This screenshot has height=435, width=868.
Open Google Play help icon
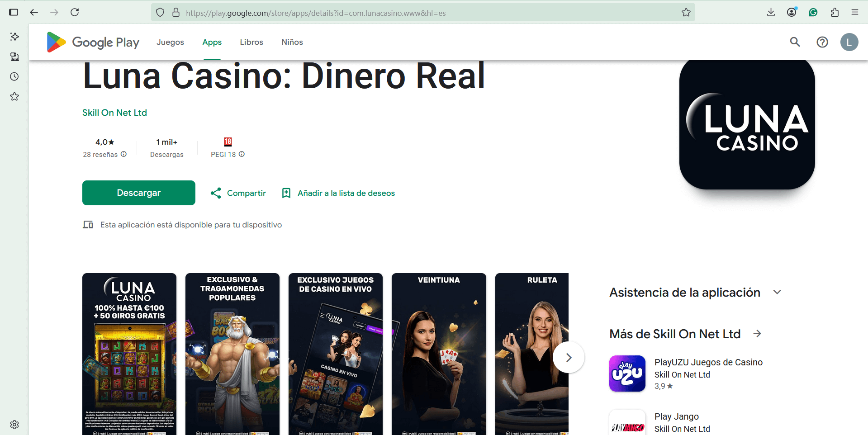822,42
